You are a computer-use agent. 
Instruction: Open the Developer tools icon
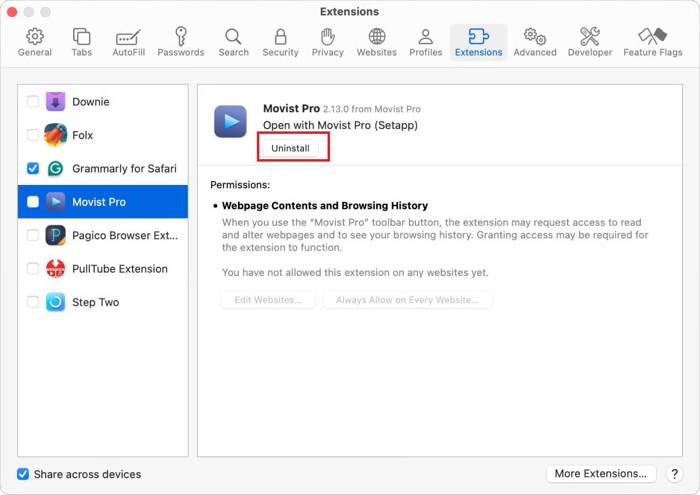coord(590,37)
